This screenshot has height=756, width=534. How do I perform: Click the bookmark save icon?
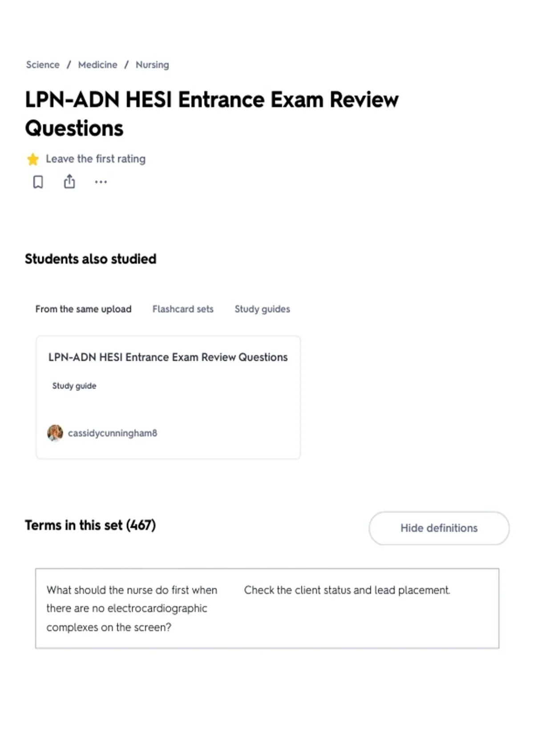[x=38, y=182]
